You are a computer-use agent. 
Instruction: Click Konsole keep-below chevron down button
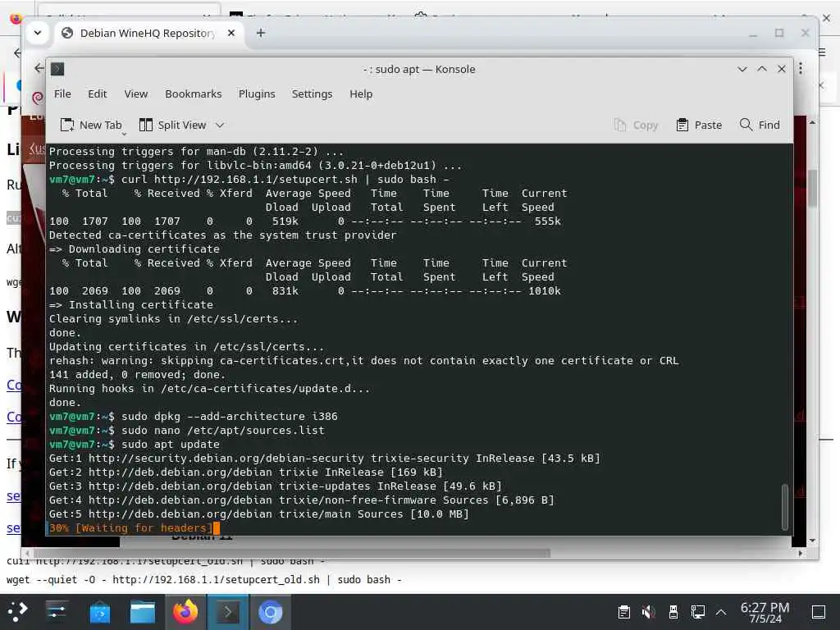click(742, 69)
